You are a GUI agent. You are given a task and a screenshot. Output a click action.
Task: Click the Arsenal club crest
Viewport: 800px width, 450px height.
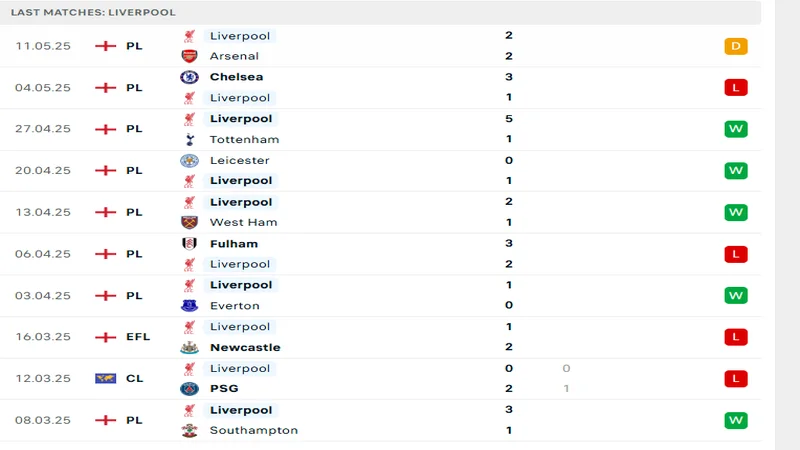[x=189, y=56]
